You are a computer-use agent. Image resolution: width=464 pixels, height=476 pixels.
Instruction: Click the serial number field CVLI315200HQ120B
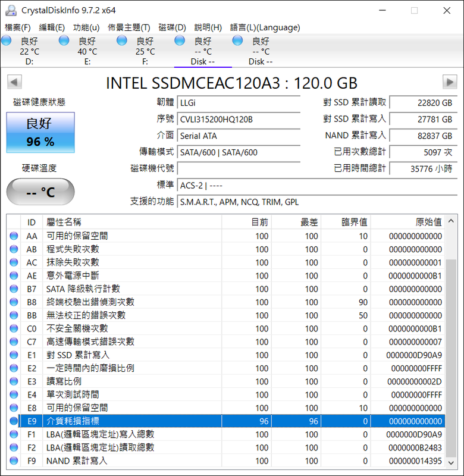239,120
